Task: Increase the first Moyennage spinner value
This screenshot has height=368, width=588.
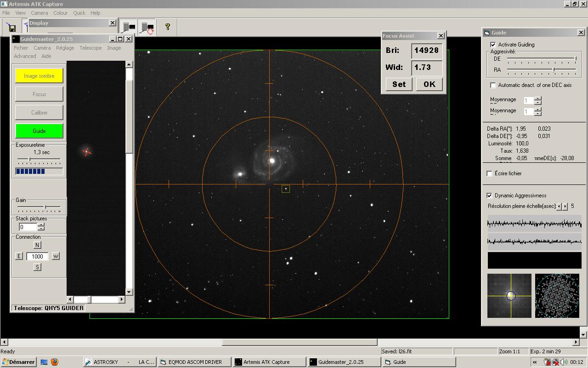Action: click(538, 98)
